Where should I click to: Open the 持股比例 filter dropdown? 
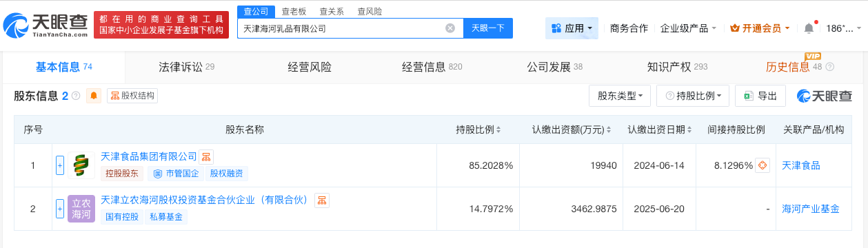[x=693, y=96]
